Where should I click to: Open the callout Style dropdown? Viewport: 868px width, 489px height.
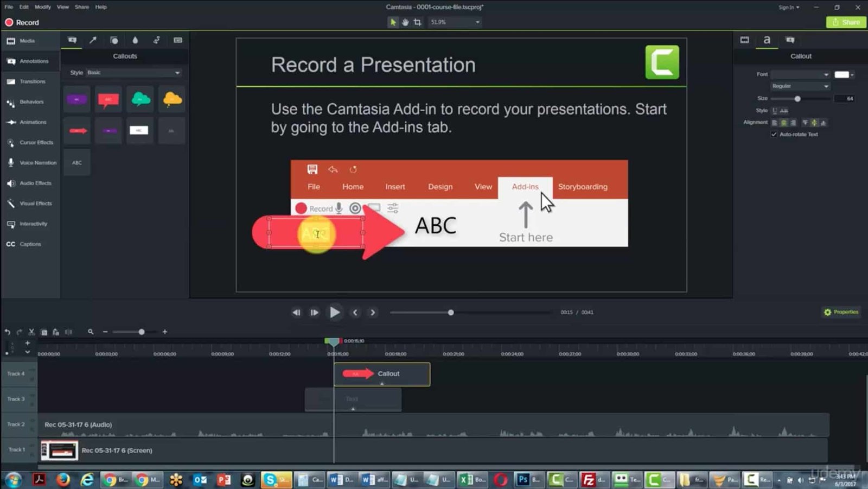pyautogui.click(x=133, y=73)
